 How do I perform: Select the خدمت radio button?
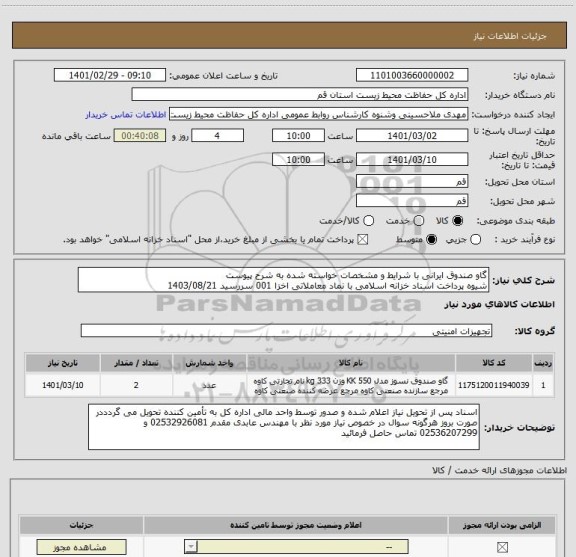click(419, 220)
